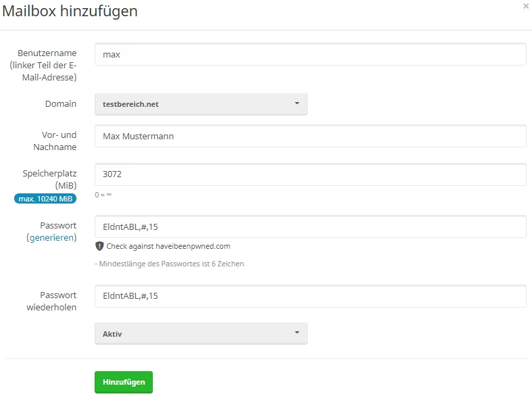Select the Speicherplatz field showing 3072
Screen dimensions: 532x407
[310, 174]
